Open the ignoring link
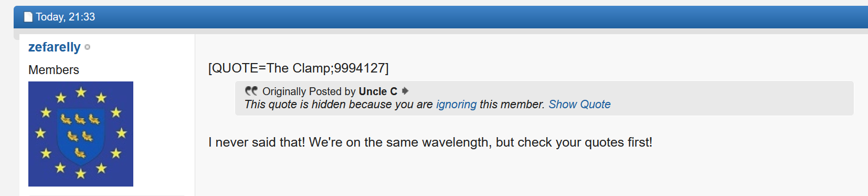Image resolution: width=868 pixels, height=196 pixels. point(456,104)
